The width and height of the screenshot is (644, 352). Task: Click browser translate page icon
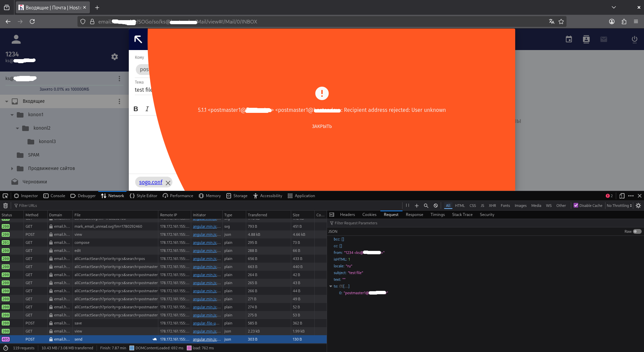[551, 21]
